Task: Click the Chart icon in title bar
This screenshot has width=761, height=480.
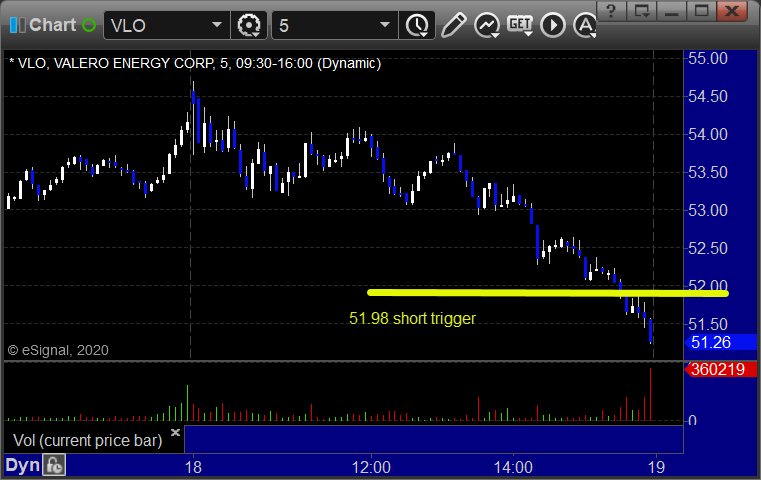Action: coord(17,25)
